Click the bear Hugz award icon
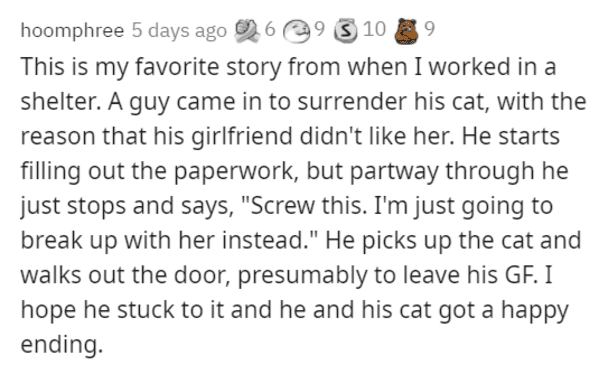The image size is (599, 365). tap(406, 31)
